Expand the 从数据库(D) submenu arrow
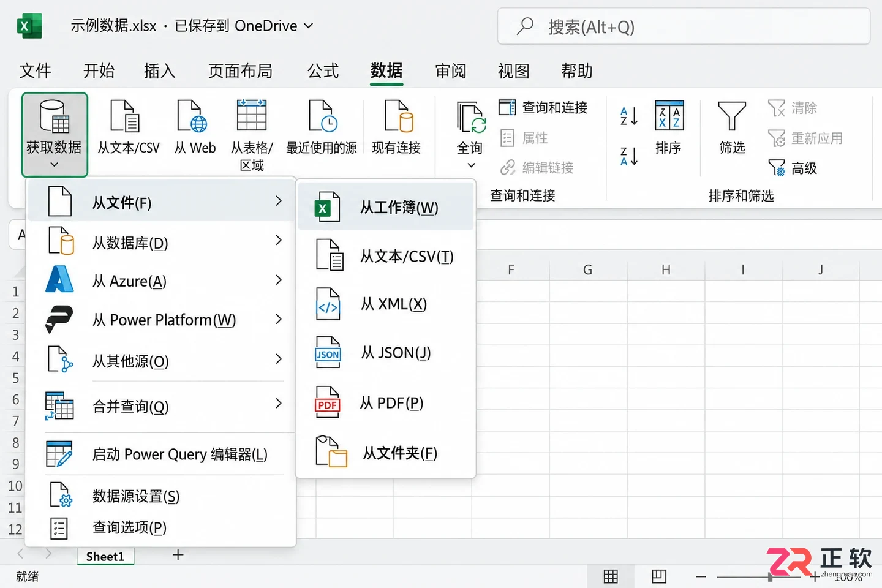The image size is (882, 588). tap(279, 240)
